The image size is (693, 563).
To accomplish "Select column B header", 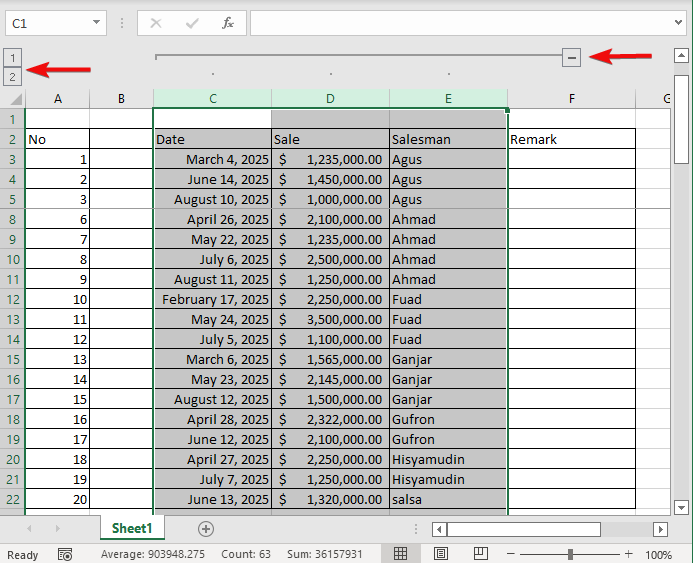I will 121,99.
